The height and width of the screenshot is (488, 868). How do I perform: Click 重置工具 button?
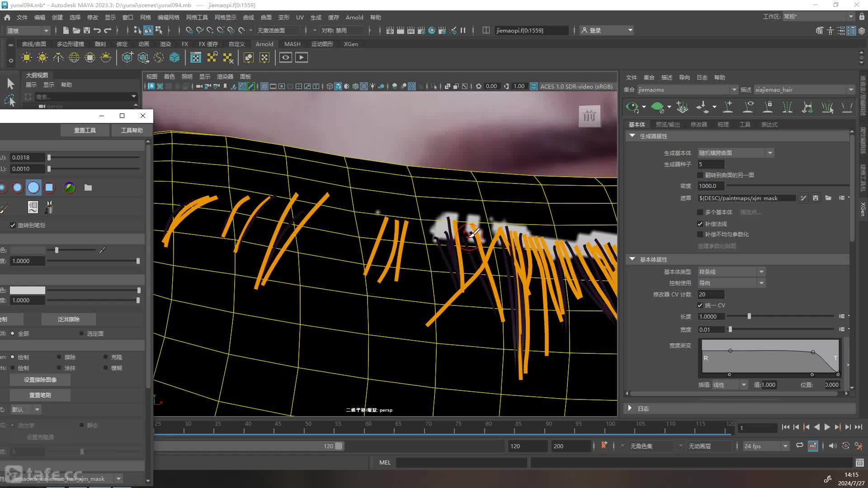(85, 130)
